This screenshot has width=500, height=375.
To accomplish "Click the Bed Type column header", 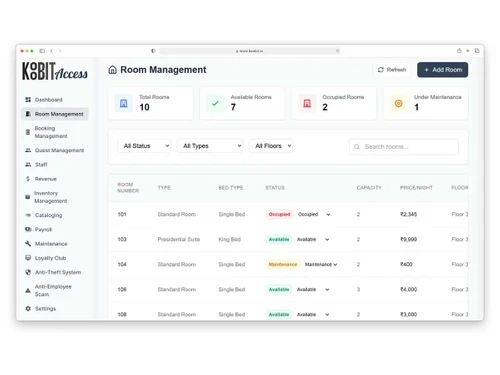I will click(x=231, y=188).
